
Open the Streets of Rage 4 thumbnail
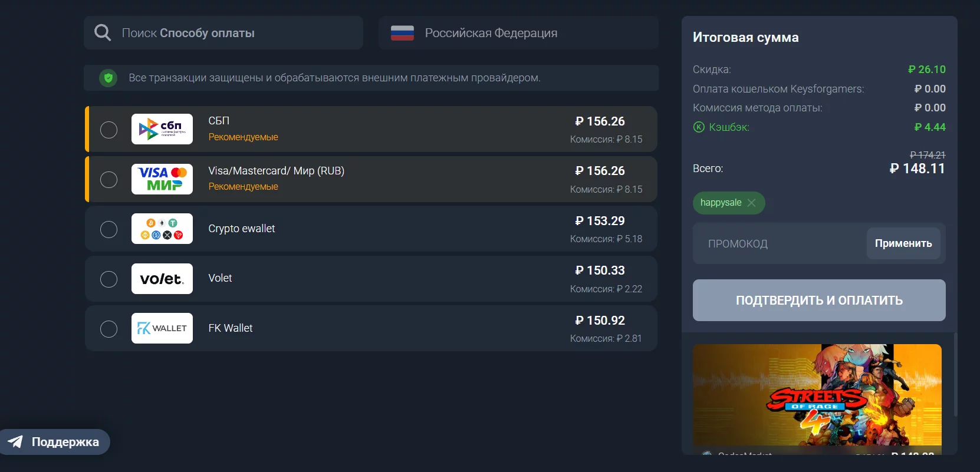click(817, 395)
